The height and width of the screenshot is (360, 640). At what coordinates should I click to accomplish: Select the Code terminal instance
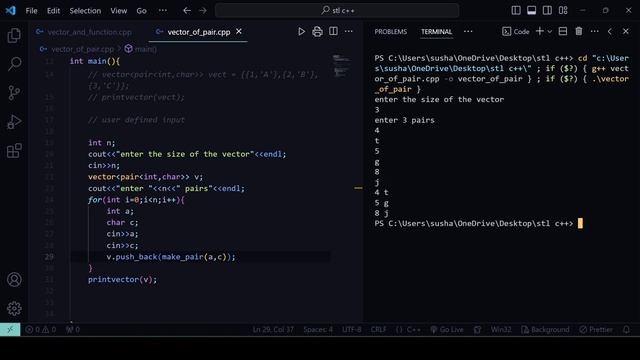tap(516, 31)
